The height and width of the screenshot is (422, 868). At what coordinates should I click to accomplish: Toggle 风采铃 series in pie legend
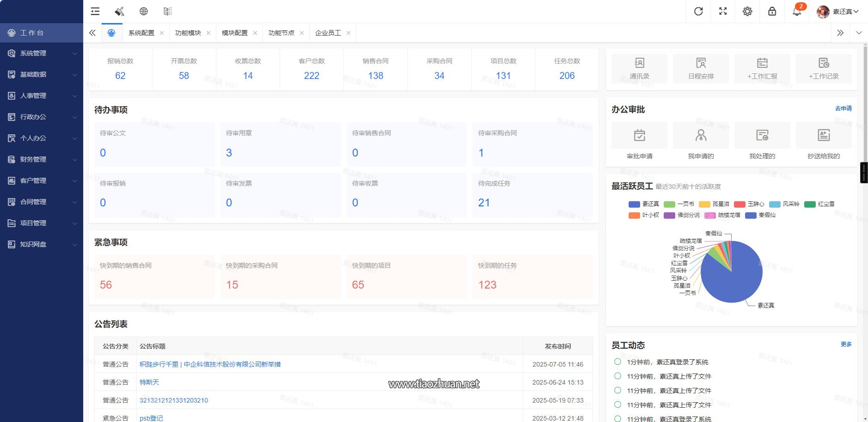click(784, 204)
